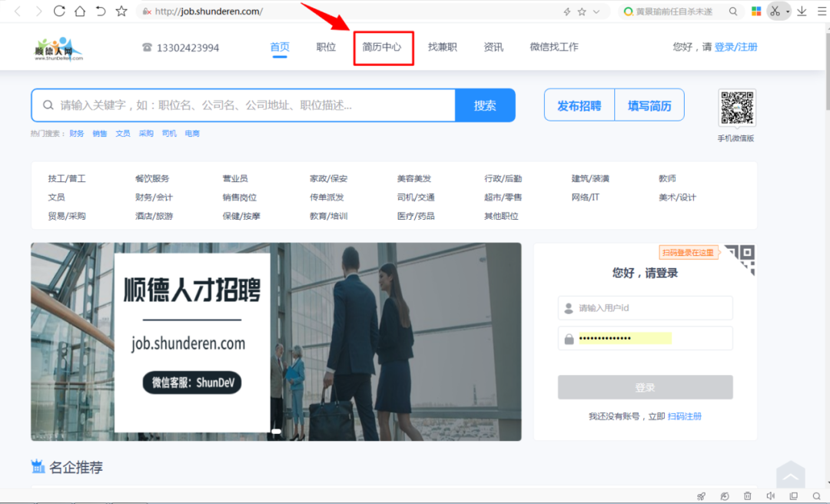Open downloads with the download arrow icon

pos(802,11)
